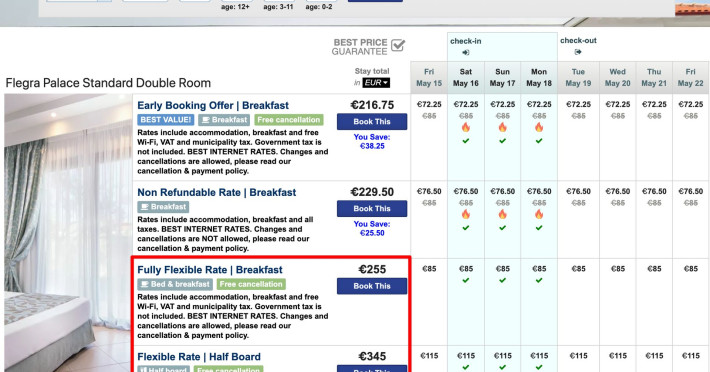Image resolution: width=710 pixels, height=372 pixels.
Task: Open the Flexible Rate | Half Board link
Action: point(199,357)
